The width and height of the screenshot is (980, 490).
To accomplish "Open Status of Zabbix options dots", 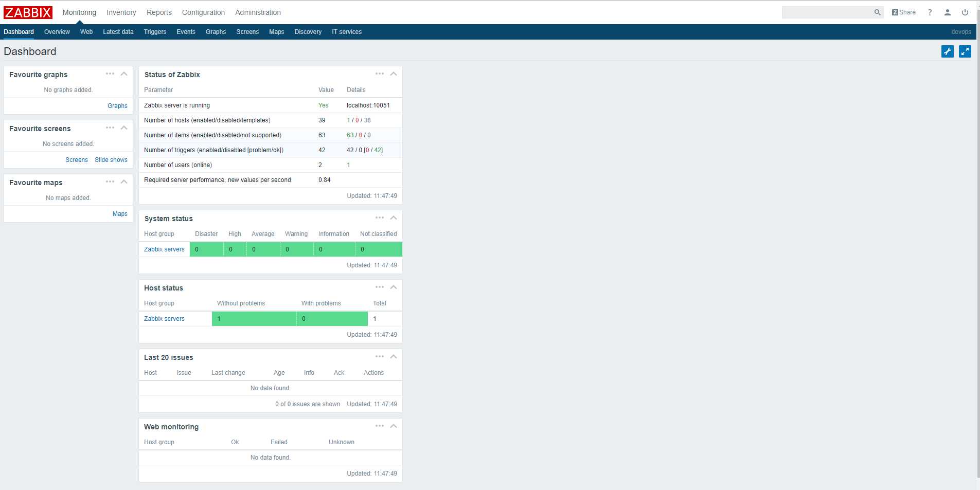I will click(380, 74).
